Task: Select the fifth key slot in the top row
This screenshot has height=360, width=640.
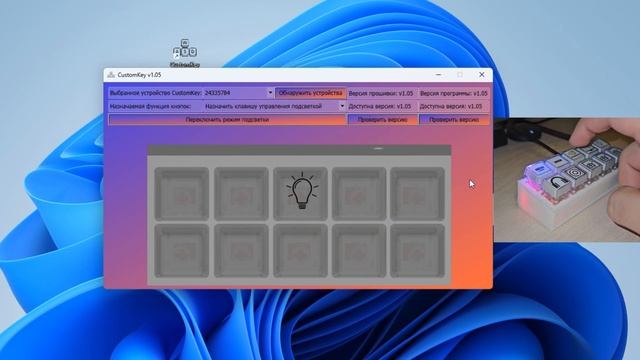Action: [x=418, y=193]
